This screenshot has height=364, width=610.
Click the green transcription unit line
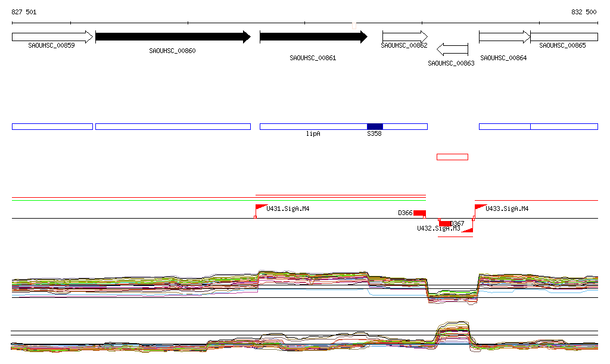coord(219,200)
